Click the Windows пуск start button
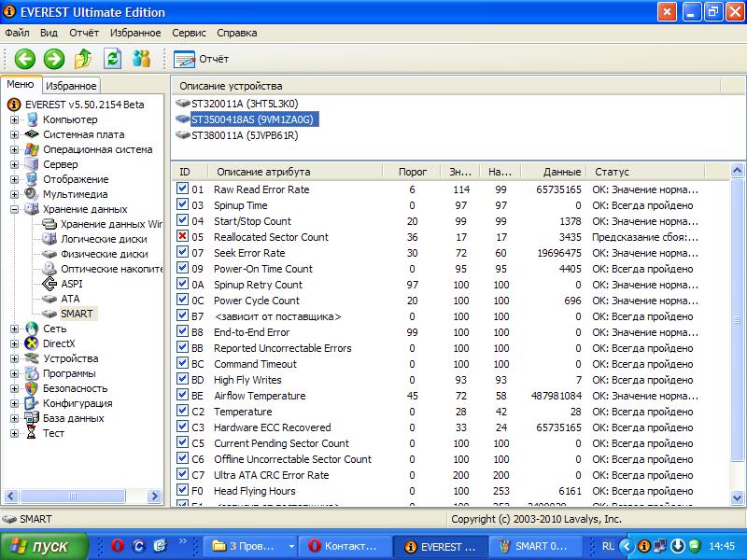Viewport: 747px width, 560px height. (x=44, y=545)
